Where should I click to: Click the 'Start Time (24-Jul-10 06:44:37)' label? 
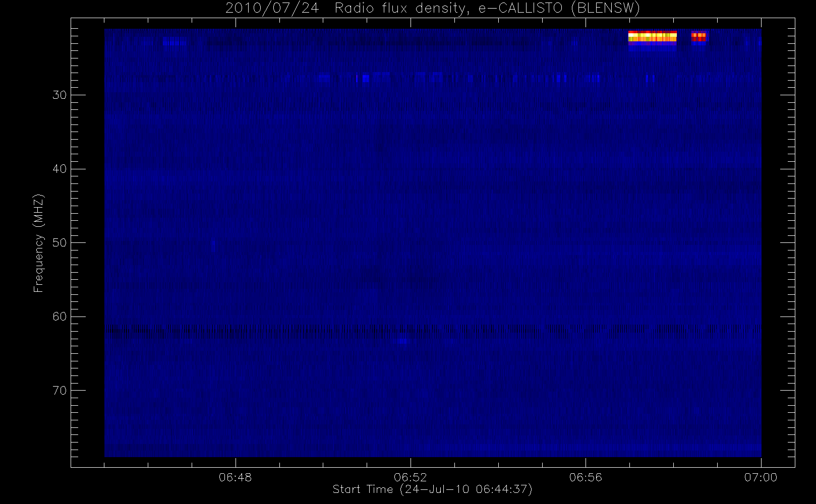[x=432, y=489]
